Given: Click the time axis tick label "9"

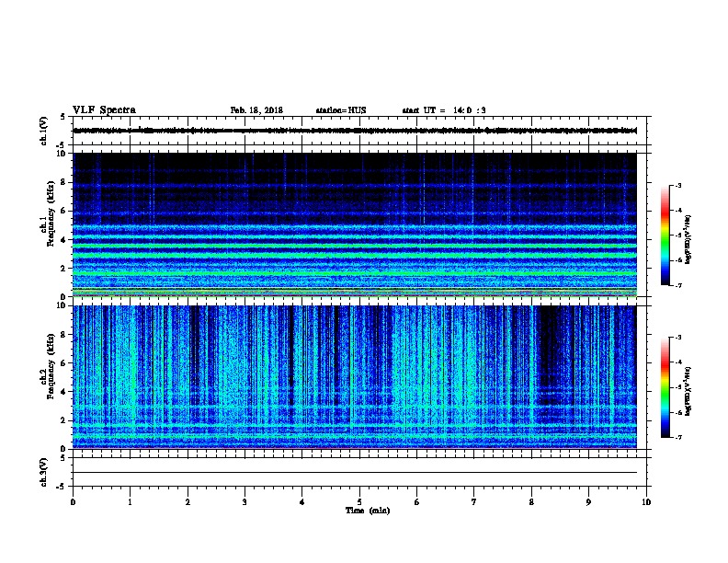Looking at the screenshot, I should (588, 502).
